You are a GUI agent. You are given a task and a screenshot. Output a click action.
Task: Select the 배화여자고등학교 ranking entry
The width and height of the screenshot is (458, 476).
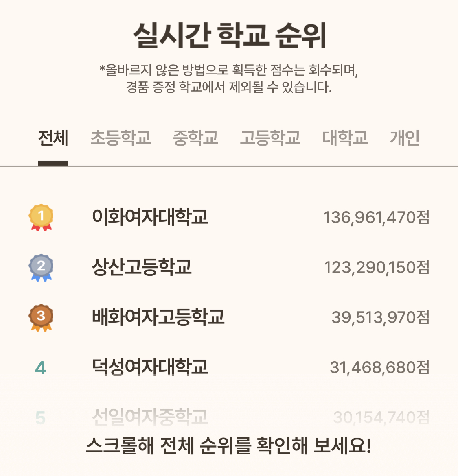tap(158, 317)
